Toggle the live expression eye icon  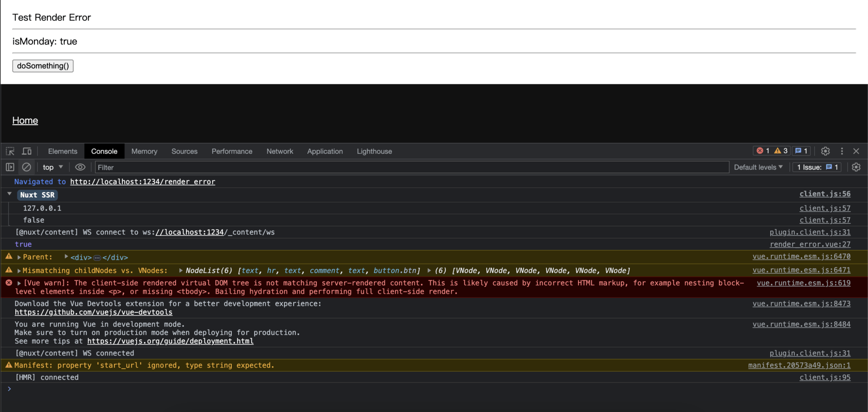[80, 167]
